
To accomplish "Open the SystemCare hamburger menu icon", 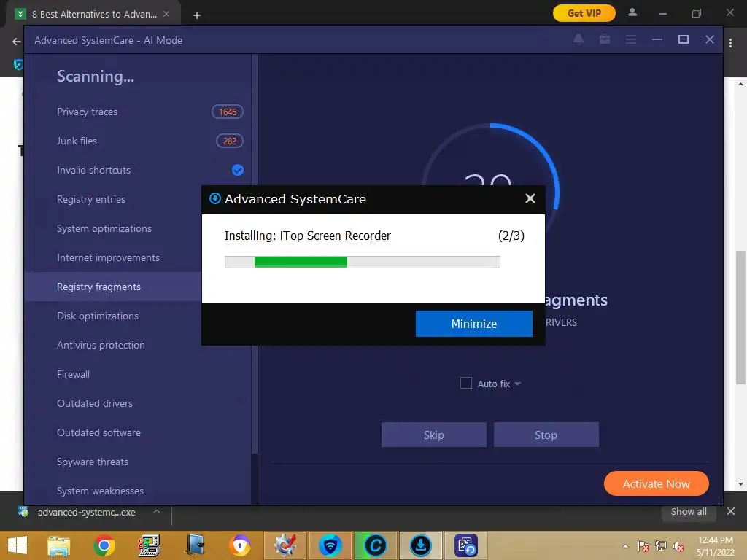I will [631, 39].
